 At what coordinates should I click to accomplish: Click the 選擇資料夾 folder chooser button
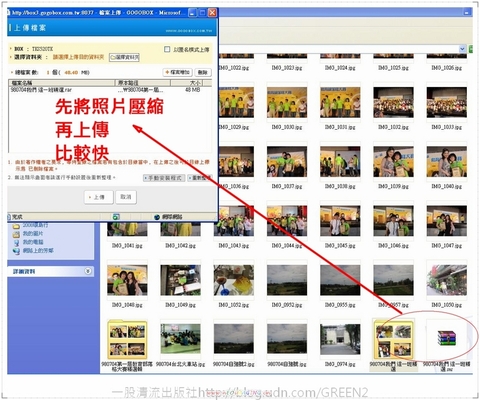click(124, 57)
